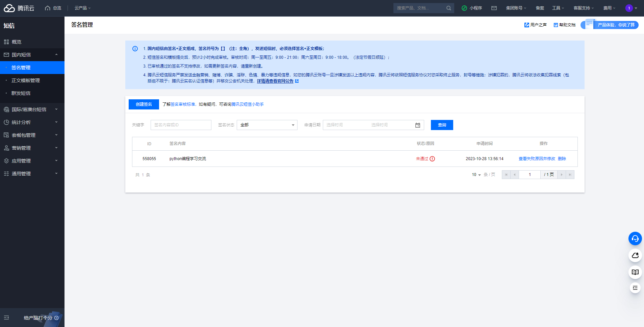Click the 未通过 warning info icon
Viewport: 644px width, 327px height.
point(432,159)
